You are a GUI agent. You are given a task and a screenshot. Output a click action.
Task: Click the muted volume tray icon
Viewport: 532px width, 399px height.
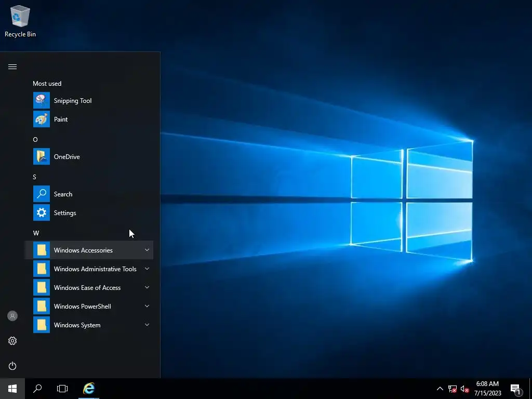click(464, 389)
